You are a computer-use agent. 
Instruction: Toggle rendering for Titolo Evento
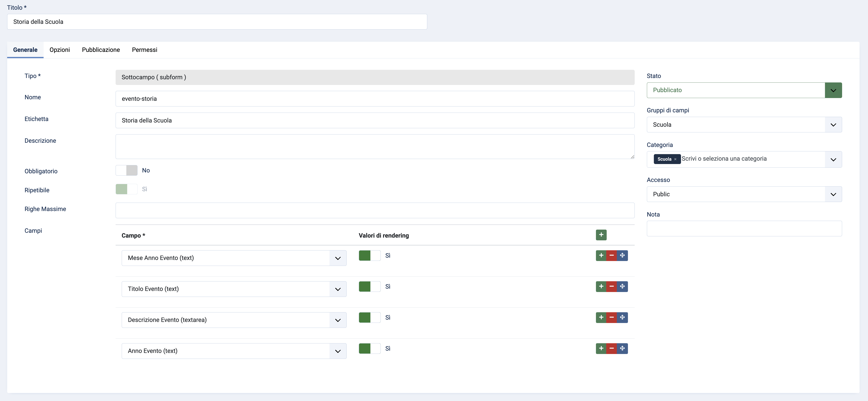point(370,287)
